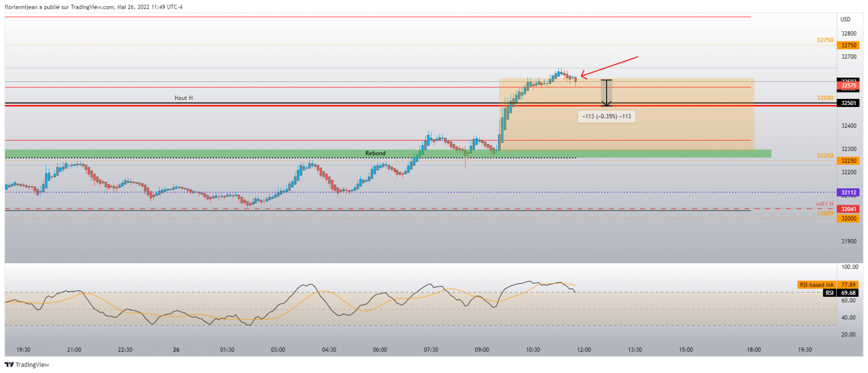Click the 22:30 time axis label
This screenshot has width=868, height=373.
[x=125, y=350]
